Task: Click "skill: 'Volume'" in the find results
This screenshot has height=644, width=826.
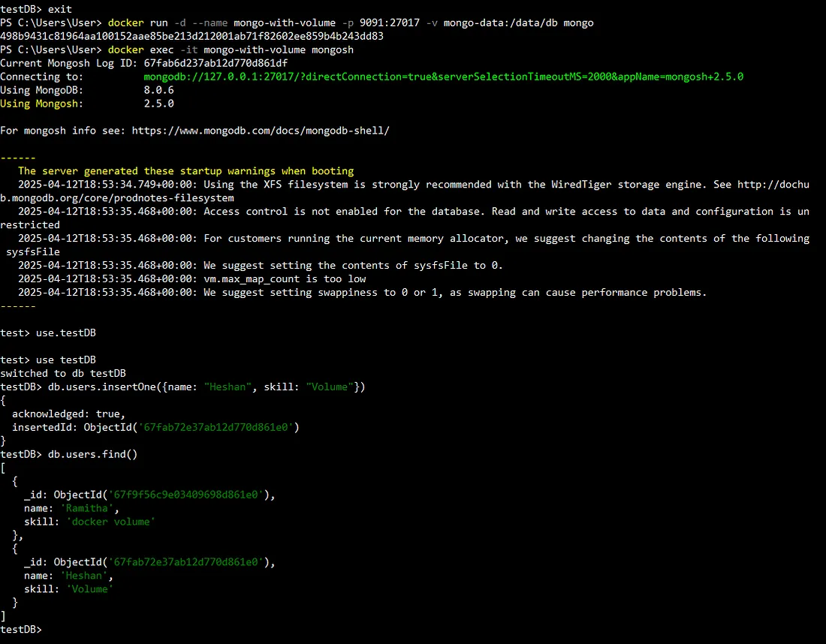Action: point(68,589)
